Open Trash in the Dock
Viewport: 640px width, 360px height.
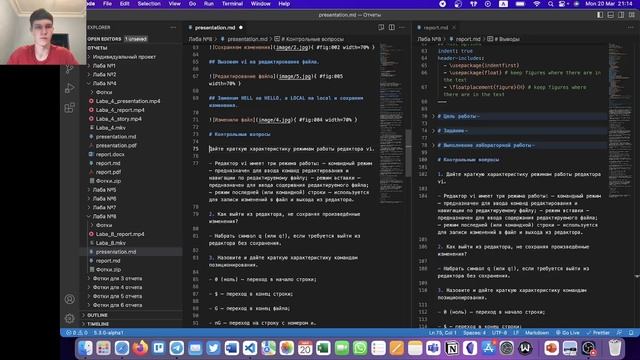point(615,348)
